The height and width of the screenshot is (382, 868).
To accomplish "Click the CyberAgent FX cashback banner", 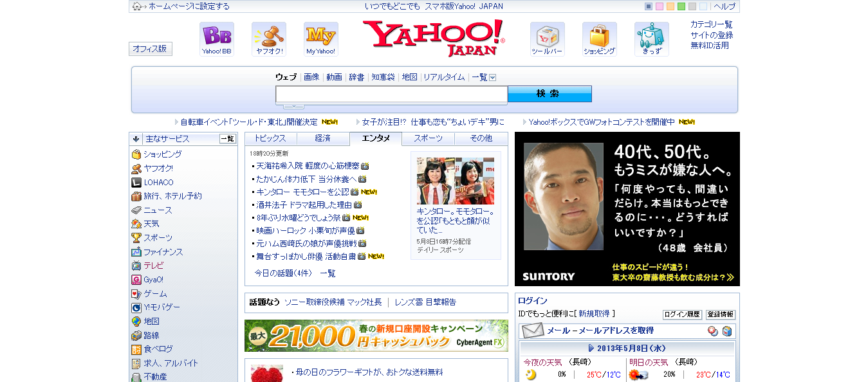I will tap(376, 336).
